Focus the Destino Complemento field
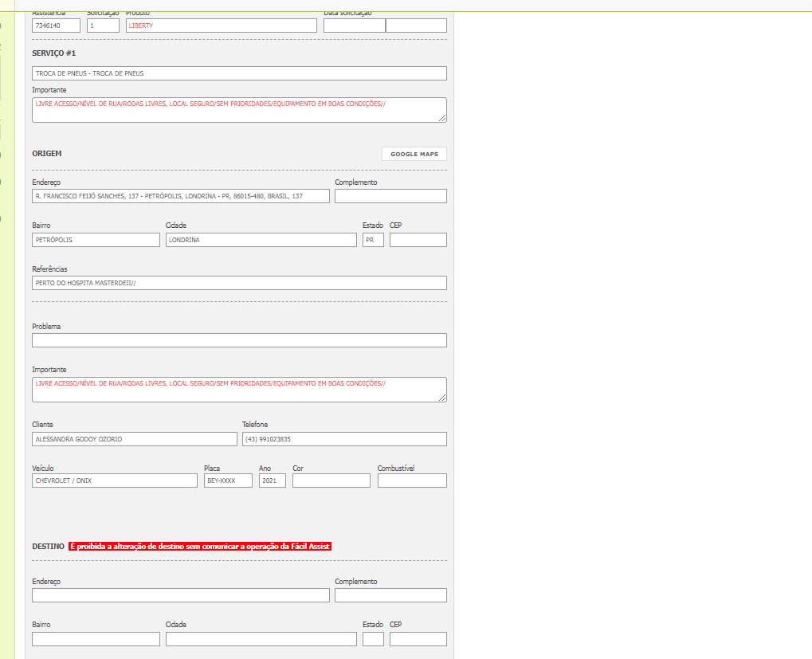 pos(390,594)
